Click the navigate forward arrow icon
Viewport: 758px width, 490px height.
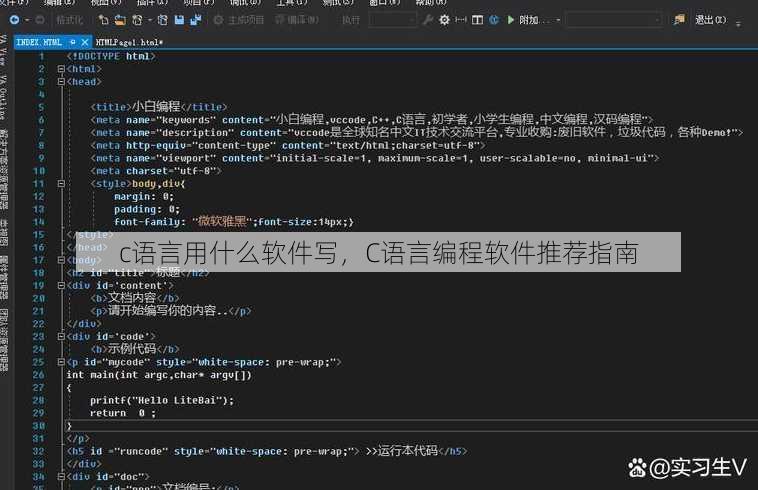pyautogui.click(x=40, y=20)
